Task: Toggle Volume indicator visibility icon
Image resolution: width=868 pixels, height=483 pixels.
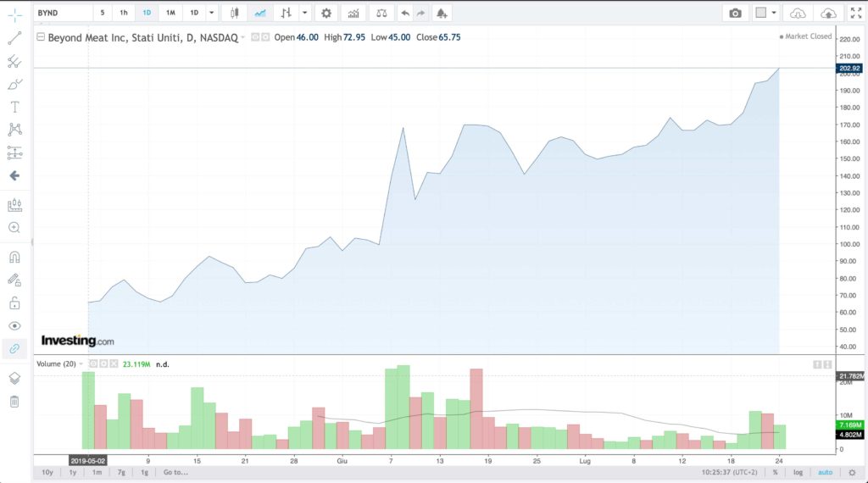Action: [x=93, y=364]
